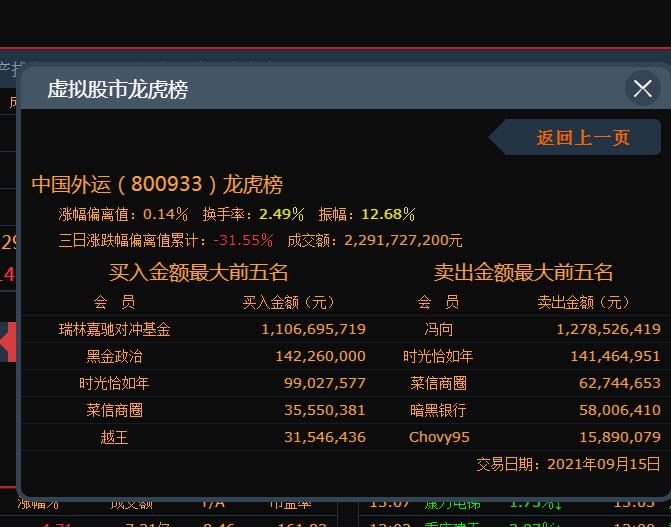Choose buyer member 越王
671x527 pixels.
tap(114, 437)
